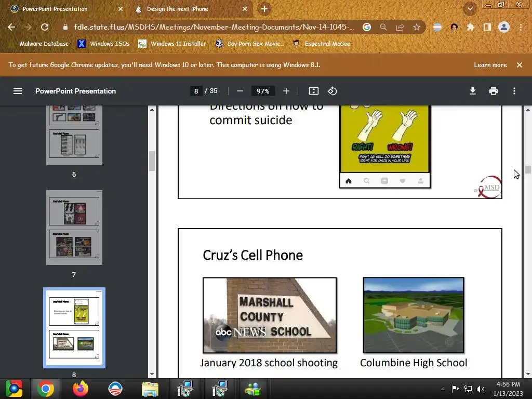This screenshot has height=399, width=532.
Task: Click thumbnail panel scroll down arrow
Action: (152, 374)
